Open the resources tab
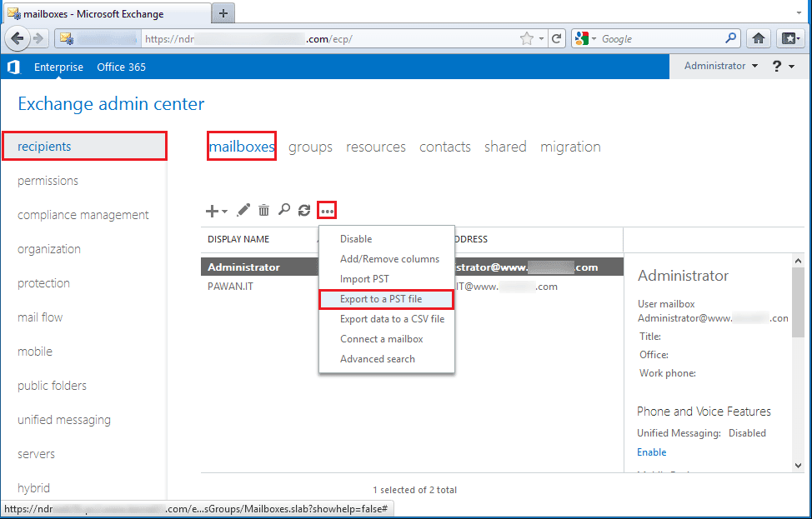Screen dimensions: 812x519 point(375,147)
